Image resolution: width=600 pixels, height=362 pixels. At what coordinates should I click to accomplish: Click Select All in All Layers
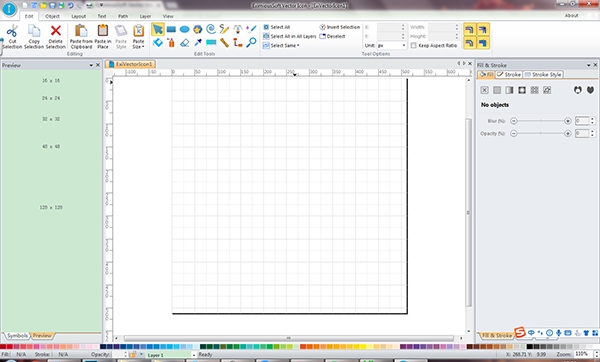pos(290,36)
